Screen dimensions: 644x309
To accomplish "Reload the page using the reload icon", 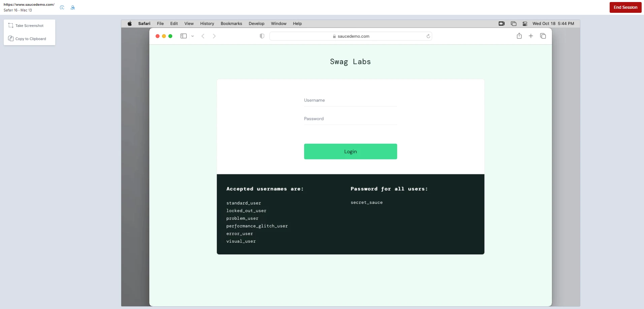I will 428,36.
